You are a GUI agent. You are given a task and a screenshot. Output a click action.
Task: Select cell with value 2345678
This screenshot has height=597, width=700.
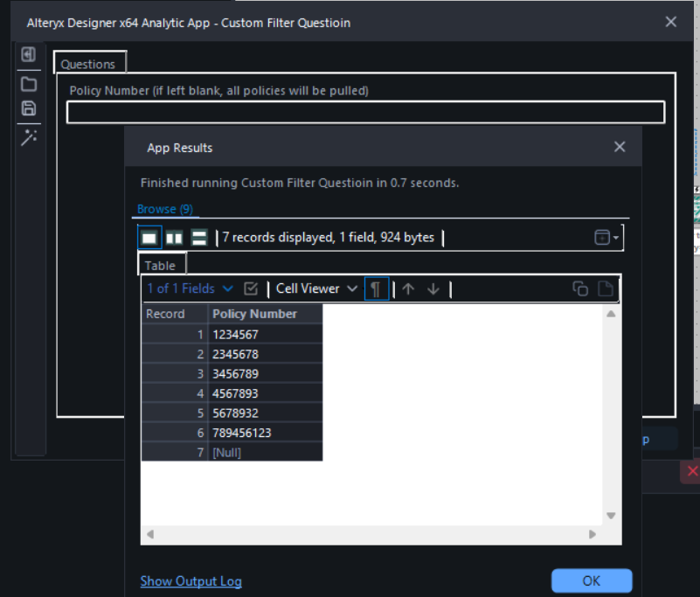click(265, 354)
